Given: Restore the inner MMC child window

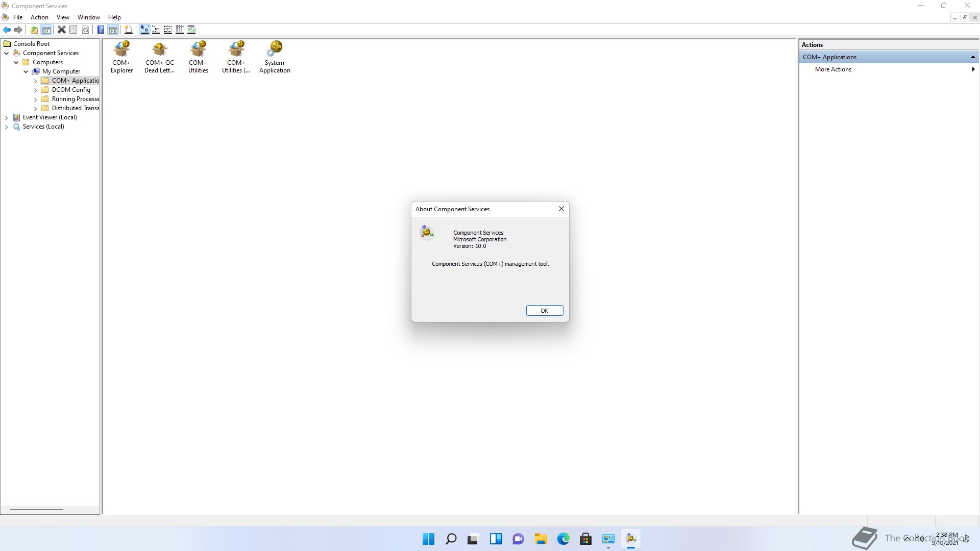Looking at the screenshot, I should pos(965,17).
